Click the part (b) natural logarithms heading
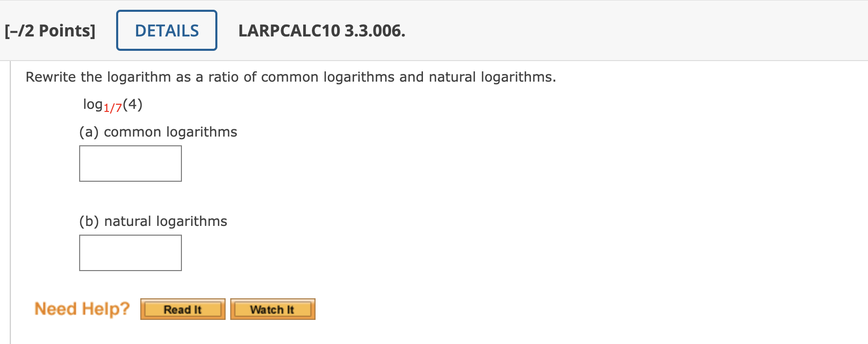The height and width of the screenshot is (344, 868). point(153,221)
